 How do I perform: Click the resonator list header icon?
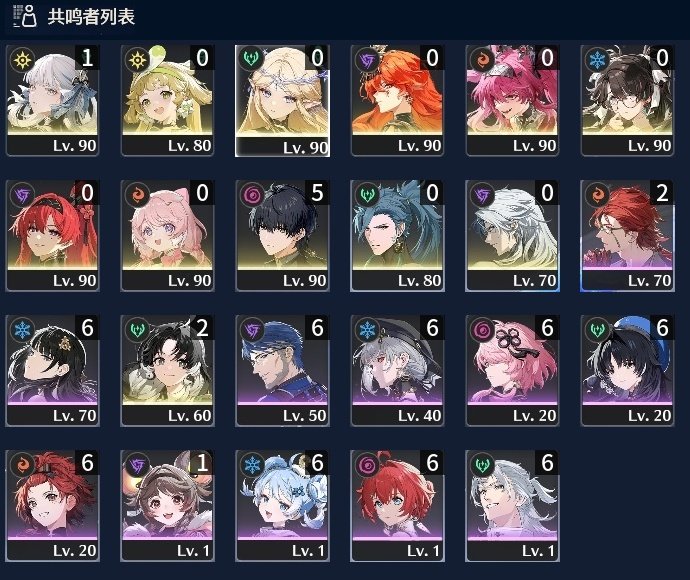pos(25,16)
